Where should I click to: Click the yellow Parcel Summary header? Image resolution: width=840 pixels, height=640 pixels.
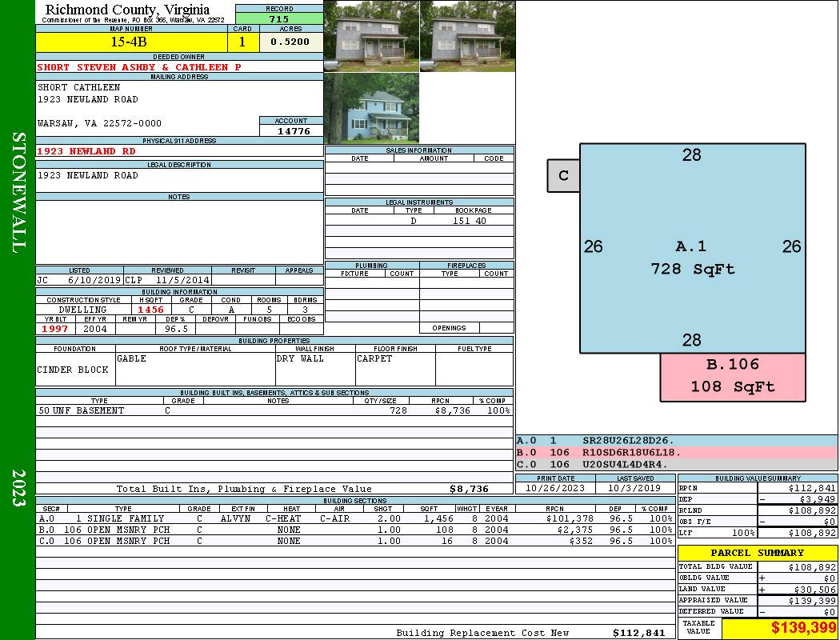coord(757,553)
